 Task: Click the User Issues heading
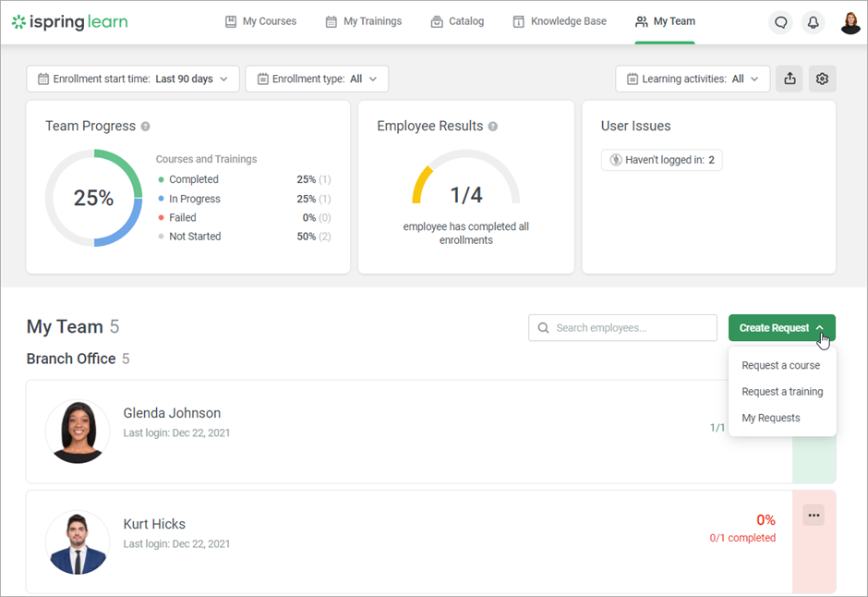click(x=636, y=127)
